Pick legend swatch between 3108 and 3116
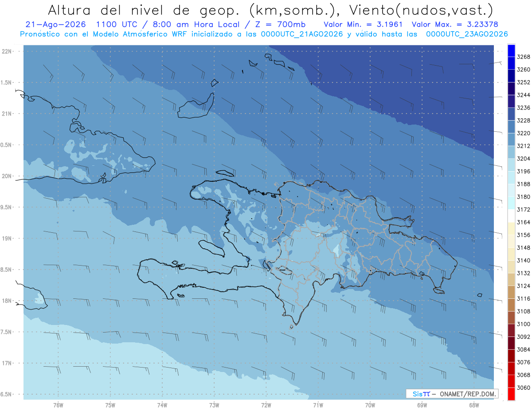 coord(511,305)
